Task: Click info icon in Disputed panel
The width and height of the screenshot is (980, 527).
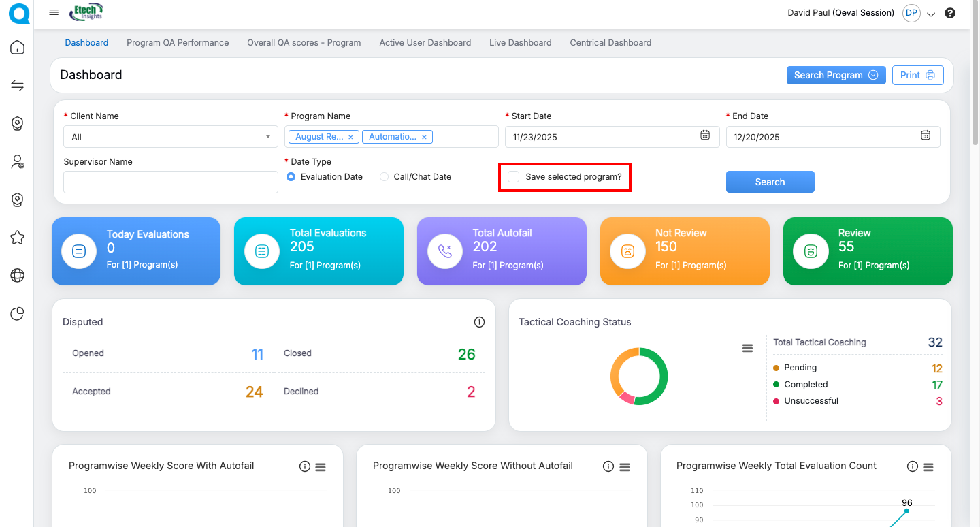Action: pos(479,322)
